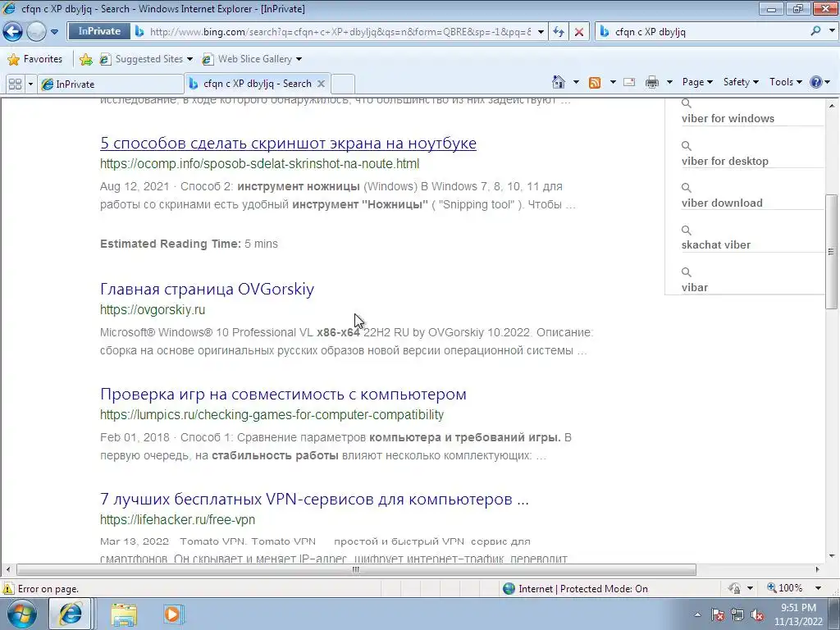The height and width of the screenshot is (630, 840).
Task: Open the search provider dropdown arrow
Action: [832, 31]
